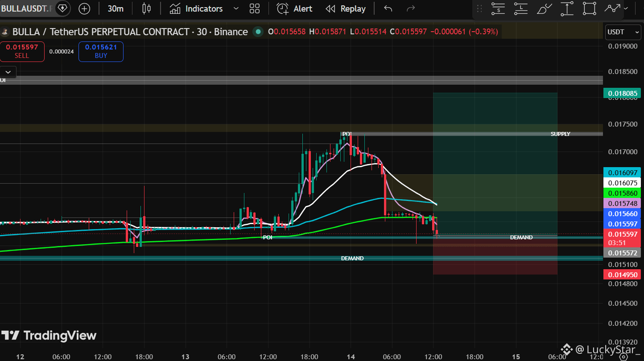Click the white 0.016075 price label
The width and height of the screenshot is (644, 361).
tap(622, 183)
